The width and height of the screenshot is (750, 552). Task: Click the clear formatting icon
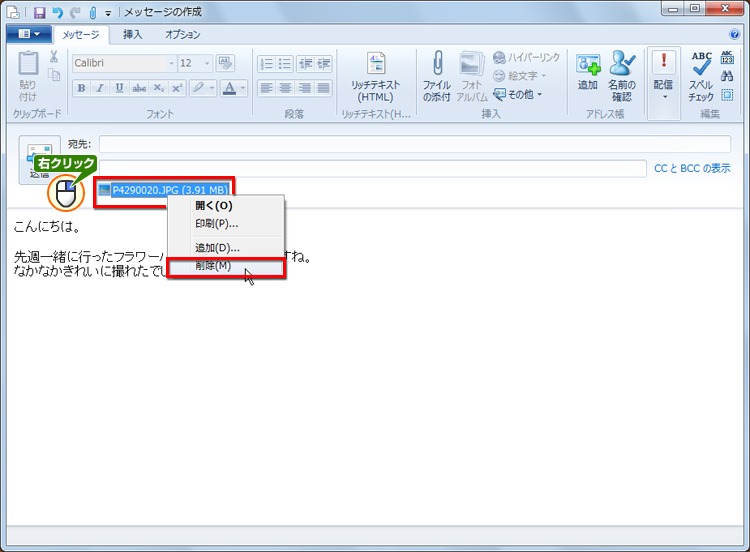225,63
